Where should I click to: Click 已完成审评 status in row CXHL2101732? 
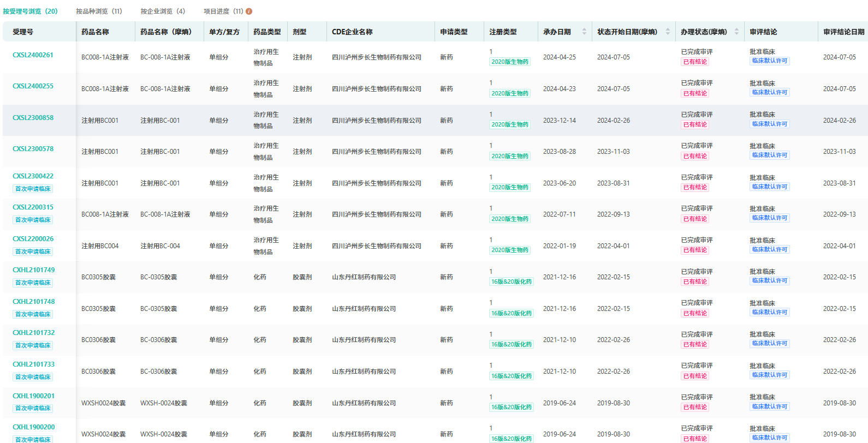pyautogui.click(x=697, y=334)
